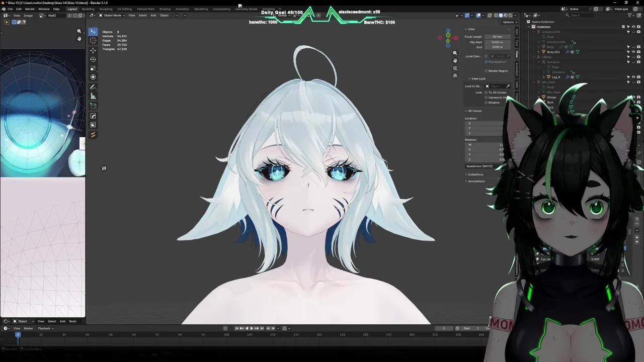
Task: Toggle Collection eye visibility in outliner
Action: click(633, 27)
